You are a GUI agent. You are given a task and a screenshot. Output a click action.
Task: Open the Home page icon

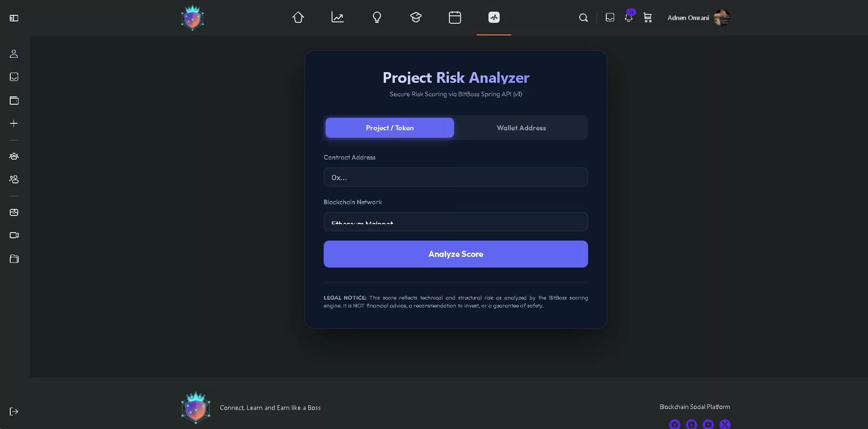298,18
